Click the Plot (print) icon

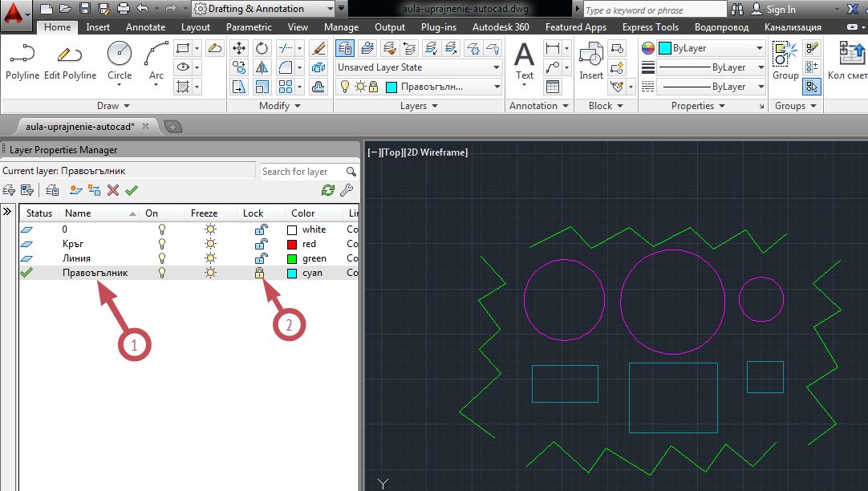[124, 8]
